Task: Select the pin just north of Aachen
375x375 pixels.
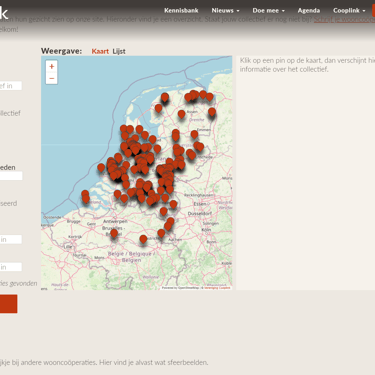Action: (x=161, y=233)
